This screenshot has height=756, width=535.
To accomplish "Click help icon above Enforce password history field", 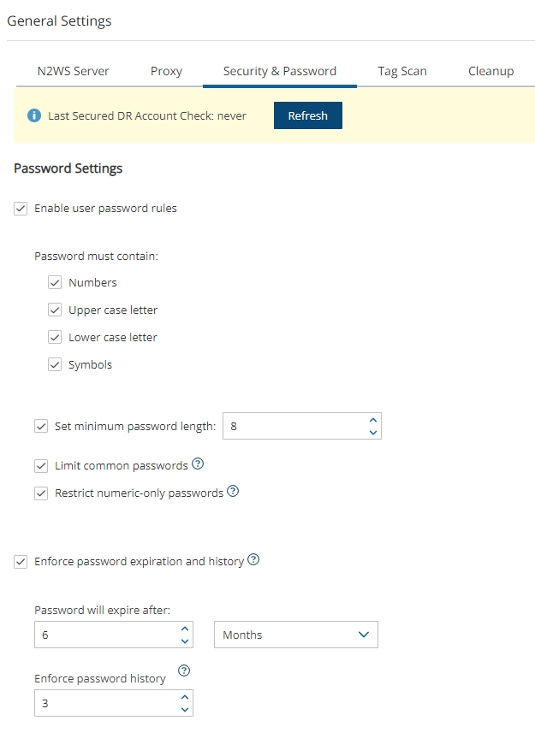I will click(183, 671).
